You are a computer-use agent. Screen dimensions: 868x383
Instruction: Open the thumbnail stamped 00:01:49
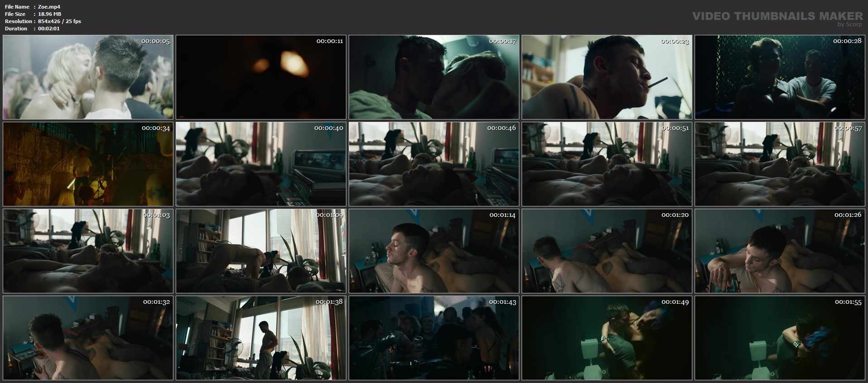[x=607, y=338]
